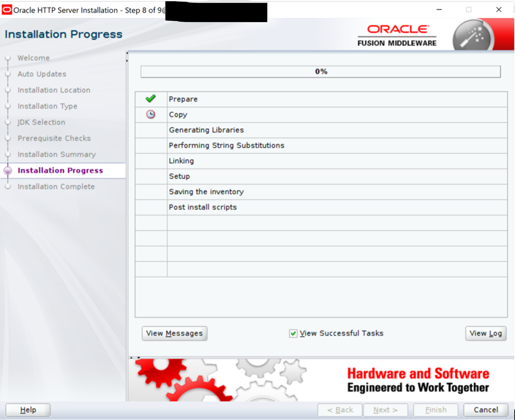Click the Oracle Fusion Middleware logo
The image size is (515, 420).
coord(397,35)
